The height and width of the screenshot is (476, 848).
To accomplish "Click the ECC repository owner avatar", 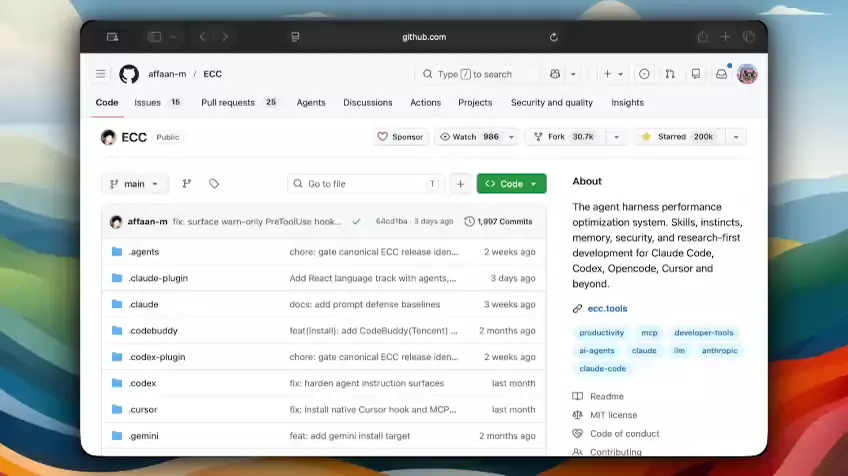I will tap(108, 137).
